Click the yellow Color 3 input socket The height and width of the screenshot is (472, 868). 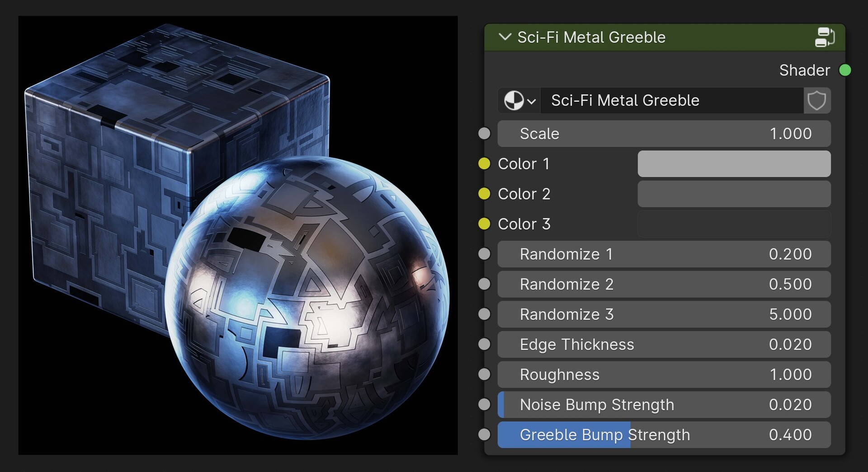pyautogui.click(x=484, y=224)
